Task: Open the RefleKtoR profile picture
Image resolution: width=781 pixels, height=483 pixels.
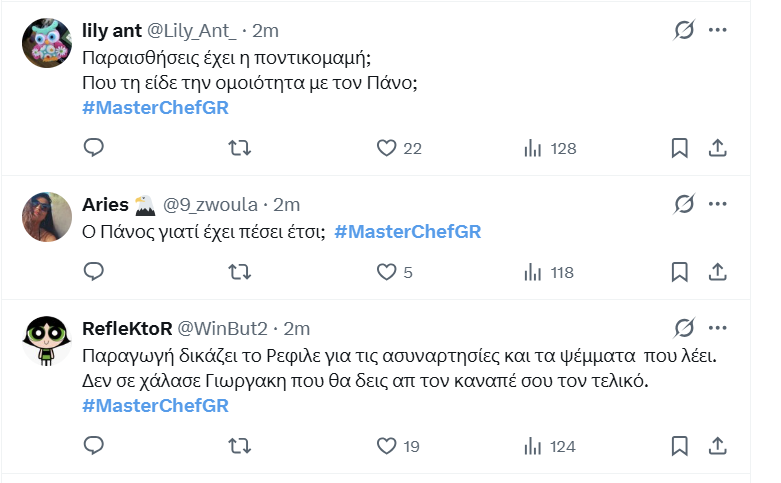Action: tap(47, 340)
